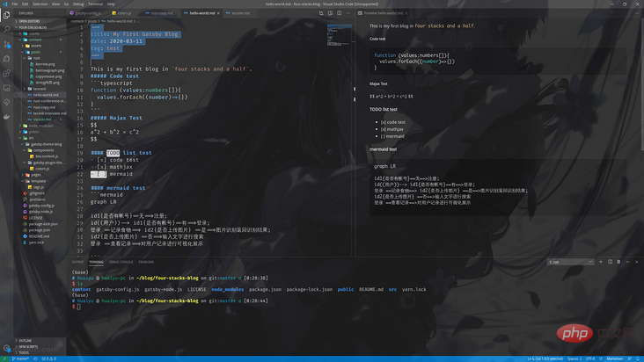Switch to the vscode.md tab
Viewport: 644px width, 362px height.
click(x=240, y=13)
